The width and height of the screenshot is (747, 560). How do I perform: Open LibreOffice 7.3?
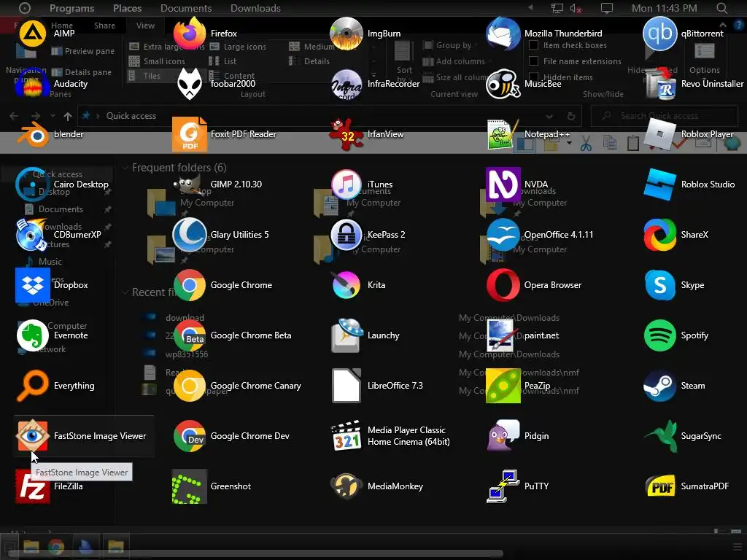[377, 386]
